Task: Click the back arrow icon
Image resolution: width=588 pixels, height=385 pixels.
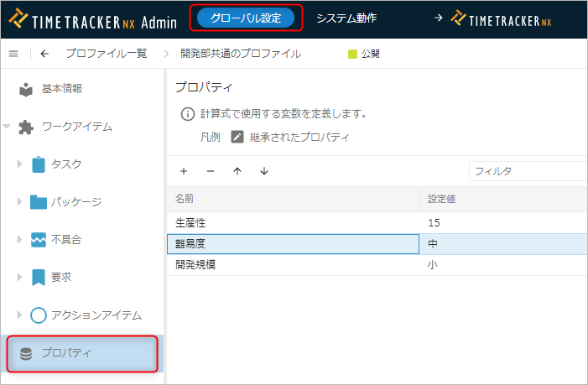Action: (x=44, y=54)
